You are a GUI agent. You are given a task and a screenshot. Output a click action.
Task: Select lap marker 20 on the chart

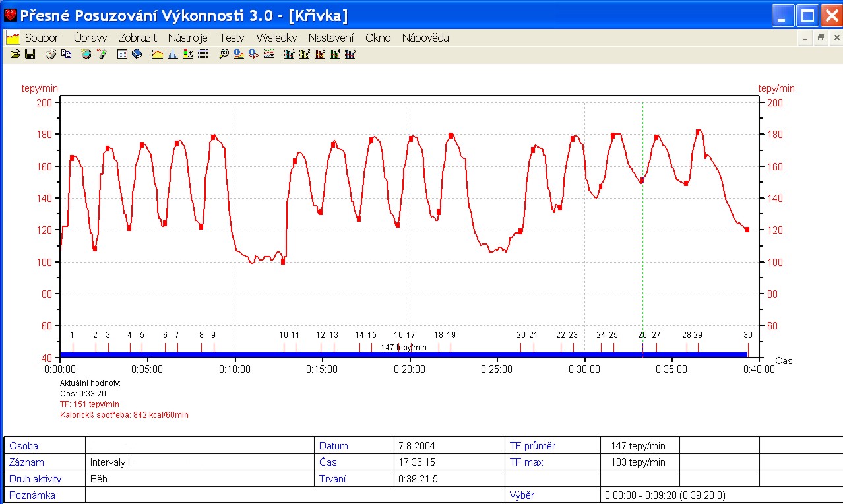[521, 335]
